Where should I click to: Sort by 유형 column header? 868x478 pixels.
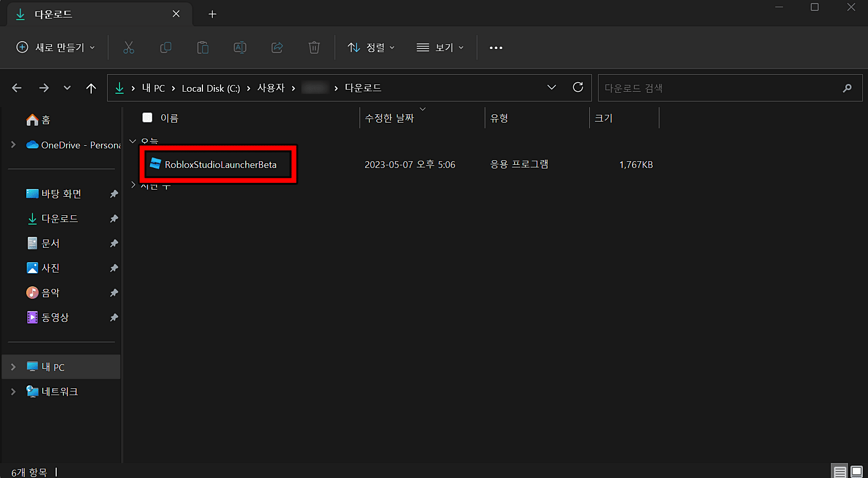point(499,118)
